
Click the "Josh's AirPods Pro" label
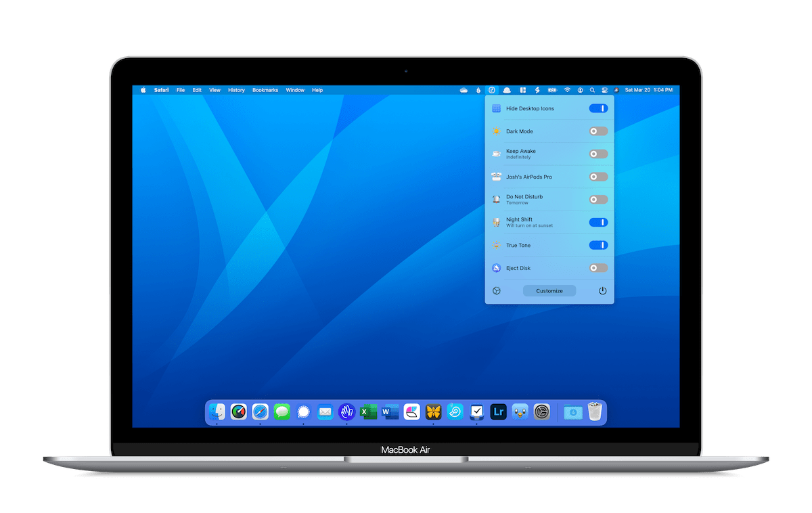[529, 177]
